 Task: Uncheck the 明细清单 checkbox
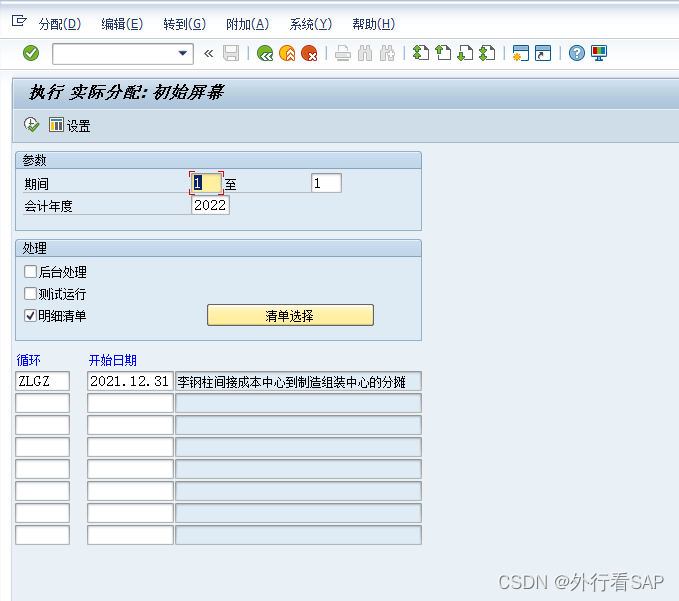(x=30, y=316)
